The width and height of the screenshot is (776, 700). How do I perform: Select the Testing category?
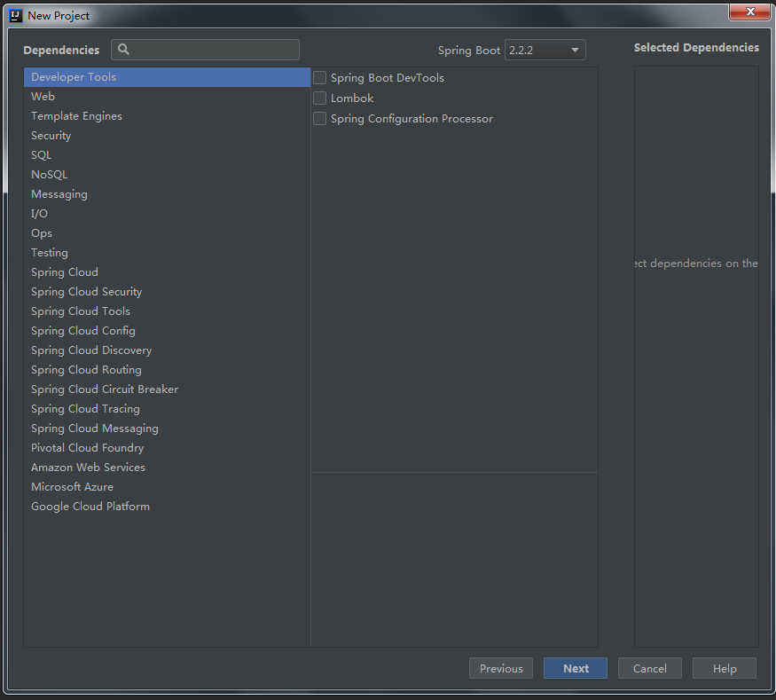click(x=168, y=253)
